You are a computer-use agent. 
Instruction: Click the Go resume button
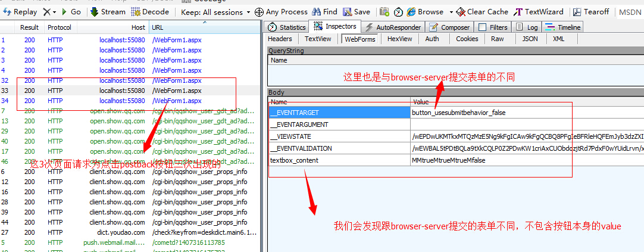click(x=71, y=12)
